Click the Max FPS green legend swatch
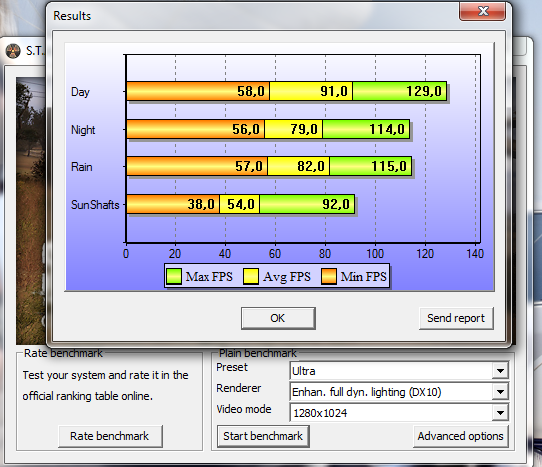542x467 pixels. click(x=174, y=277)
